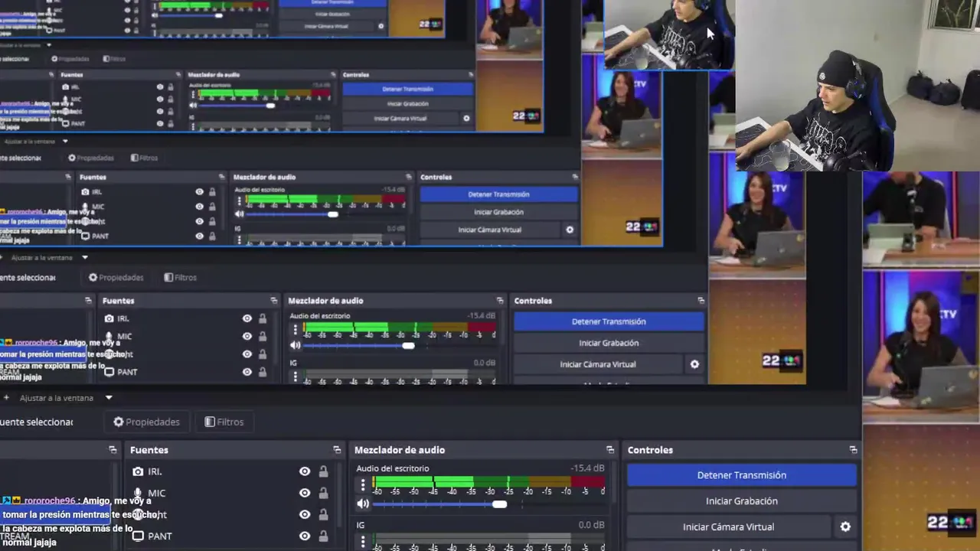Click Detener Transmisión in largest OBS copy
The width and height of the screenshot is (980, 551).
741,475
